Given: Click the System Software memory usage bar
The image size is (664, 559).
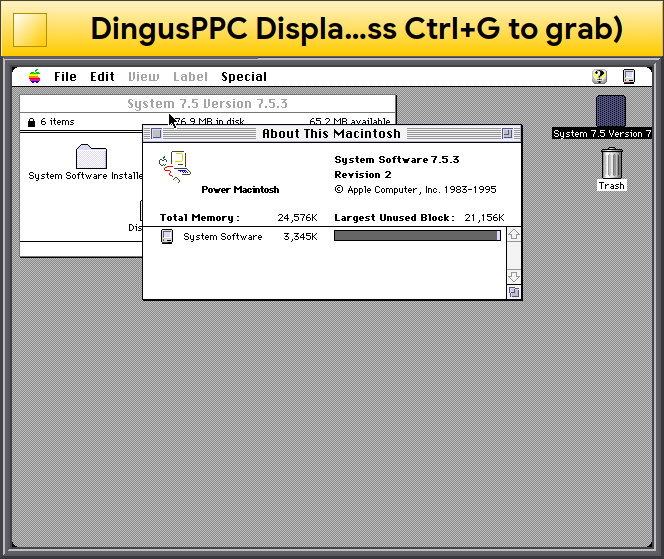Looking at the screenshot, I should 417,235.
